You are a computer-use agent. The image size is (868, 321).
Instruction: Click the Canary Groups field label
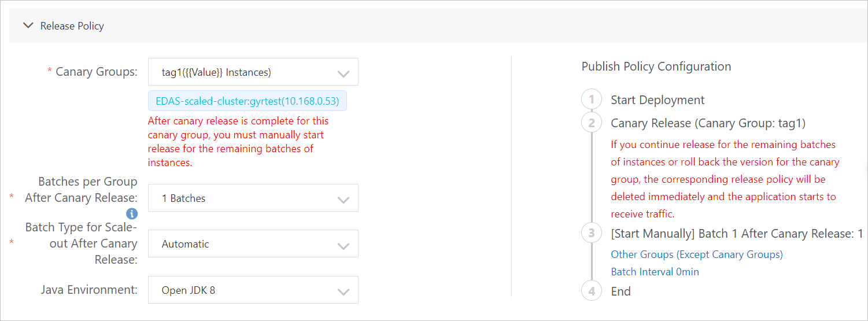(96, 72)
